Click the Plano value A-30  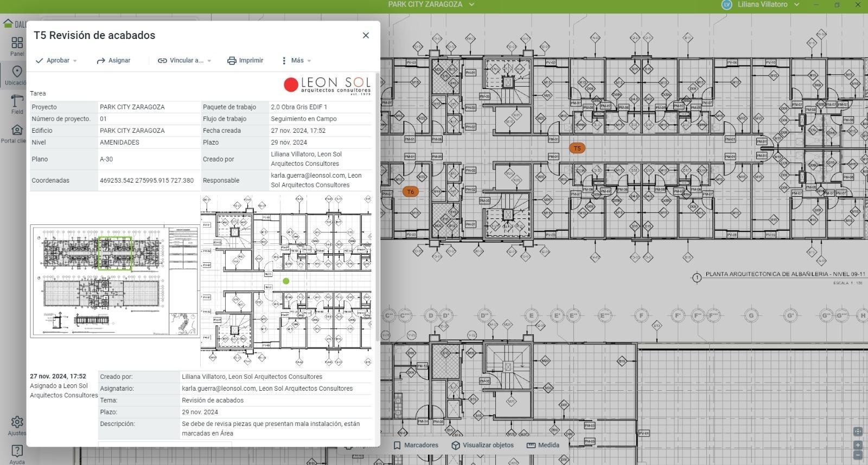[106, 159]
